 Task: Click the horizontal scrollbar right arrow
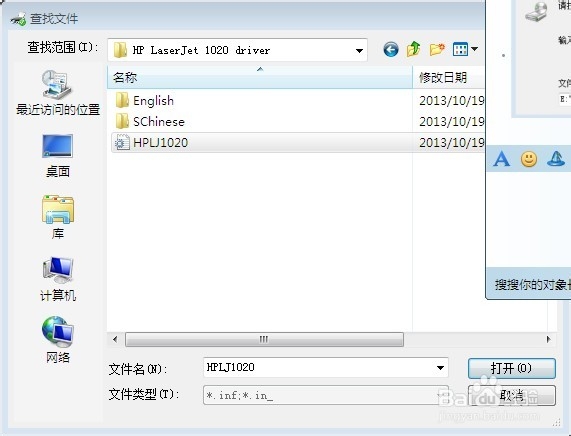(548, 339)
